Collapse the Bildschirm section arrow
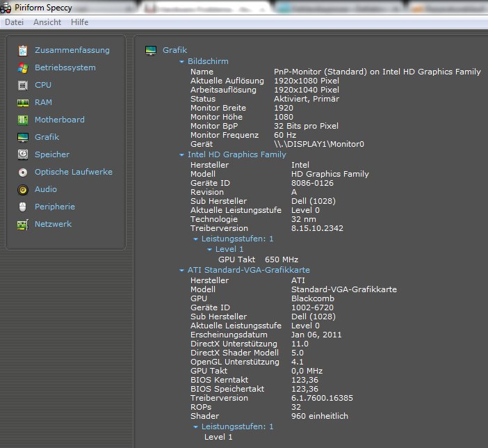The image size is (488, 448). tap(181, 62)
